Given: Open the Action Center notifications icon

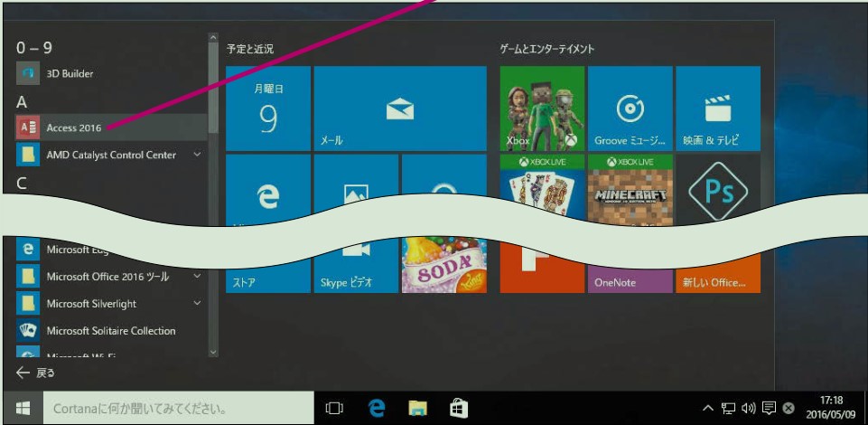Looking at the screenshot, I should pyautogui.click(x=769, y=409).
